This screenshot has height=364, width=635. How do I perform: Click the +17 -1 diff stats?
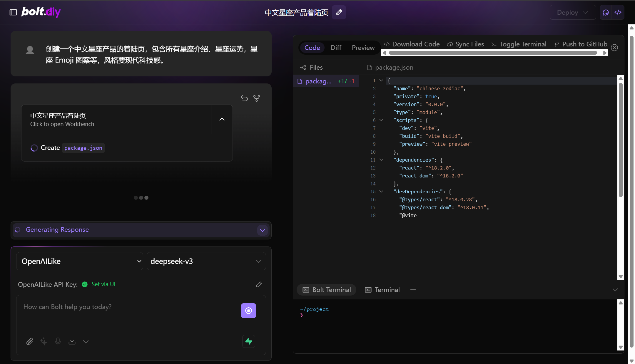[346, 81]
